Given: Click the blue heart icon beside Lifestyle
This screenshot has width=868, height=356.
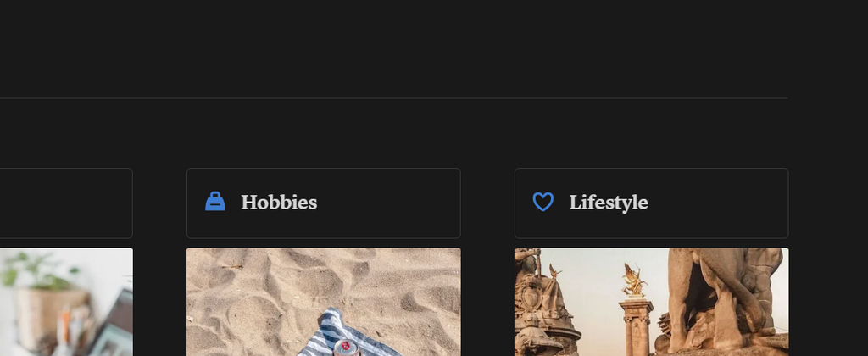Looking at the screenshot, I should click(x=543, y=202).
